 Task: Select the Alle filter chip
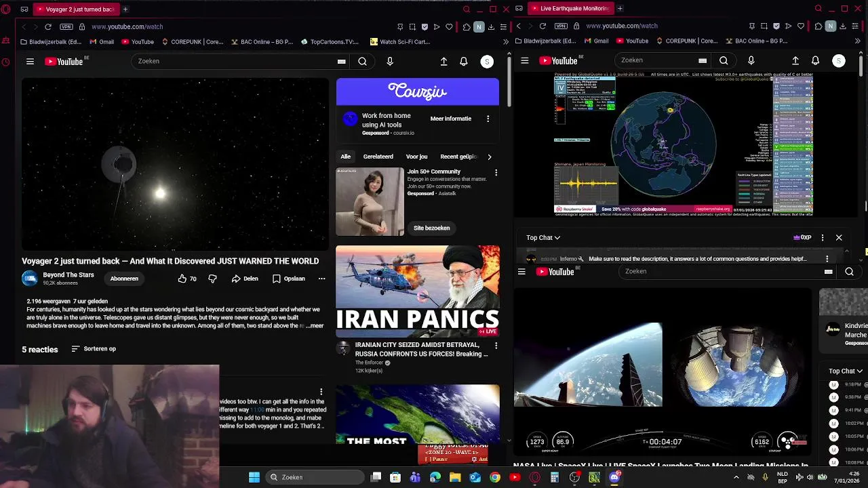(x=346, y=157)
